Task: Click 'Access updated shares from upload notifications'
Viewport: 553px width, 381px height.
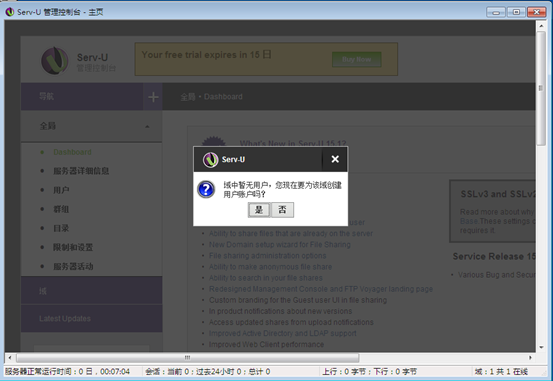Action: [x=291, y=322]
